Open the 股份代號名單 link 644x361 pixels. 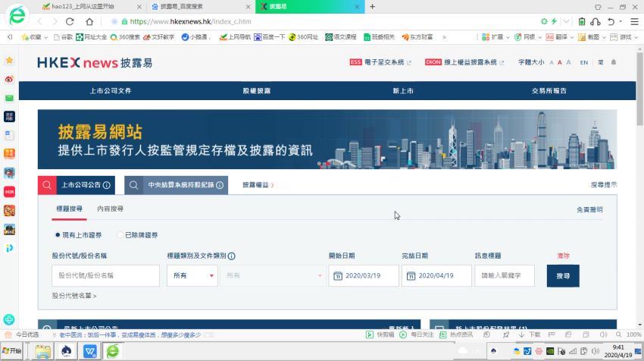click(74, 296)
